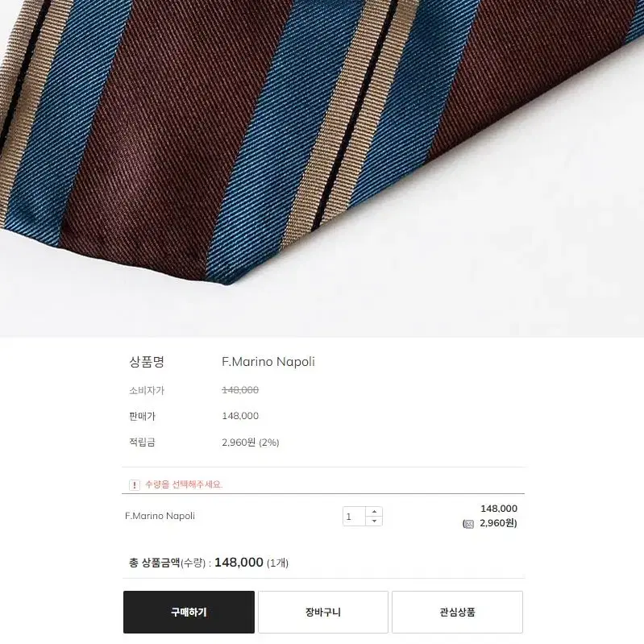Click the 구매하기 purchase button
Image resolution: width=644 pixels, height=644 pixels.
(x=189, y=612)
